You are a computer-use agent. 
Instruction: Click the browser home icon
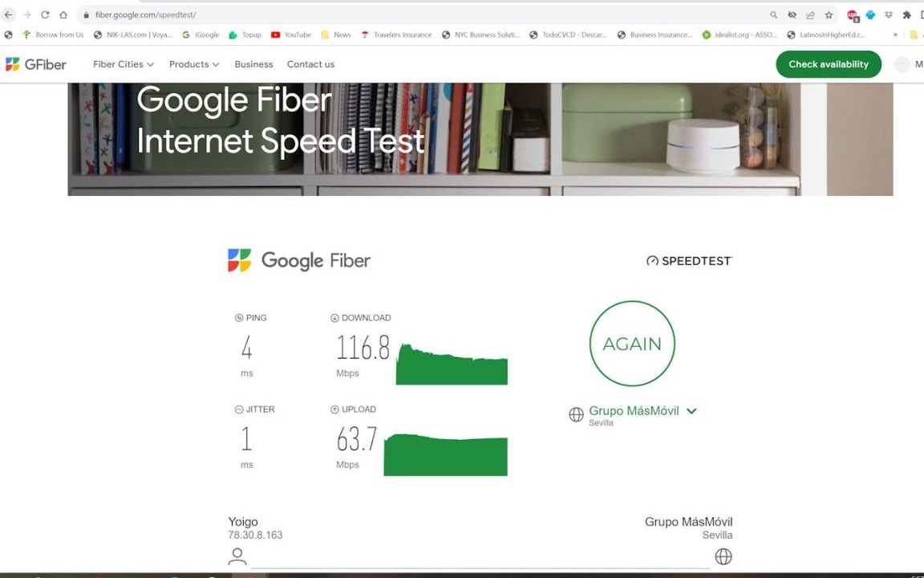(63, 14)
